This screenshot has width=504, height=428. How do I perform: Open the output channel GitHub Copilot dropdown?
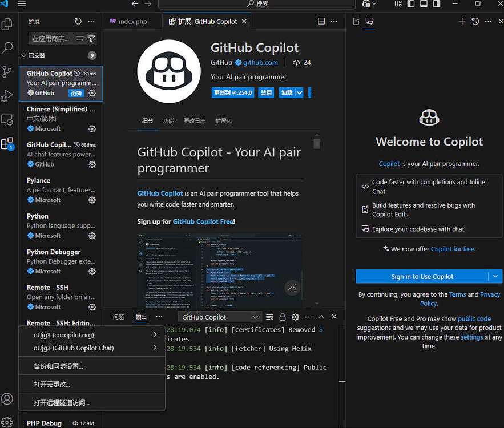click(220, 317)
